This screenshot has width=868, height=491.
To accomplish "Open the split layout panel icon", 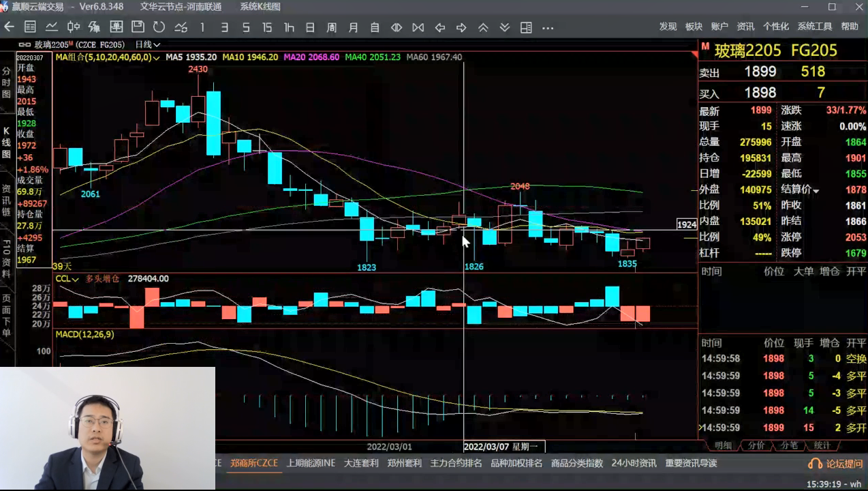I will [526, 27].
